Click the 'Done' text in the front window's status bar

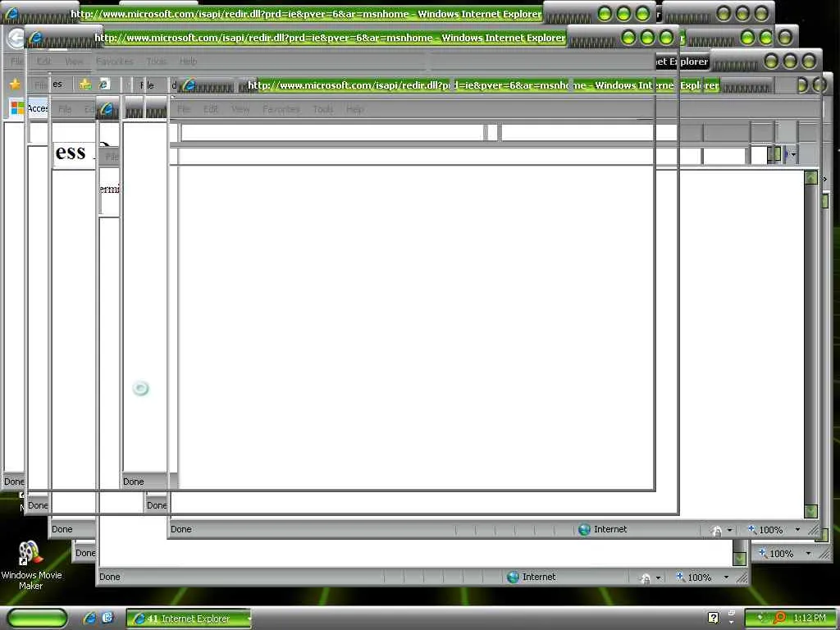point(181,529)
